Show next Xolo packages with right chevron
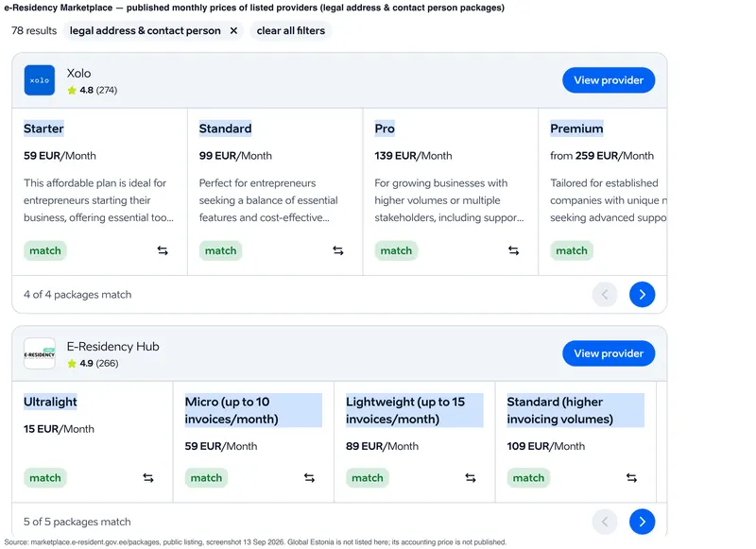Viewport: 756px width, 549px height. click(x=643, y=295)
